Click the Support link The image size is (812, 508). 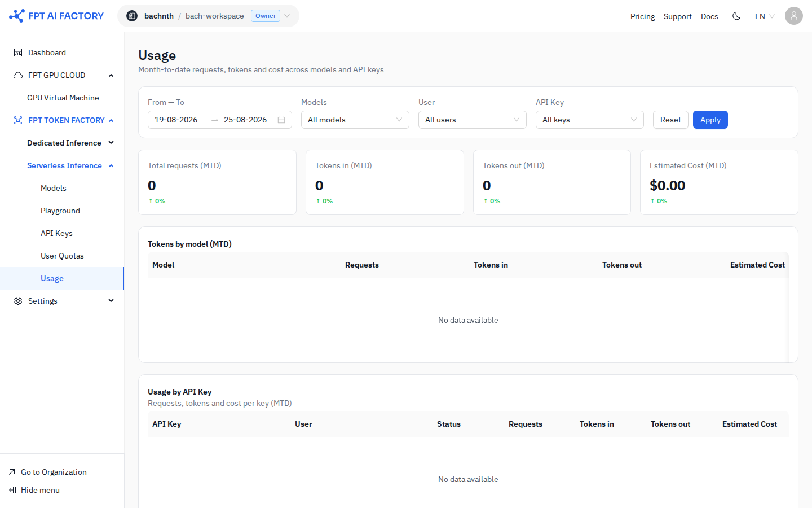(x=677, y=16)
